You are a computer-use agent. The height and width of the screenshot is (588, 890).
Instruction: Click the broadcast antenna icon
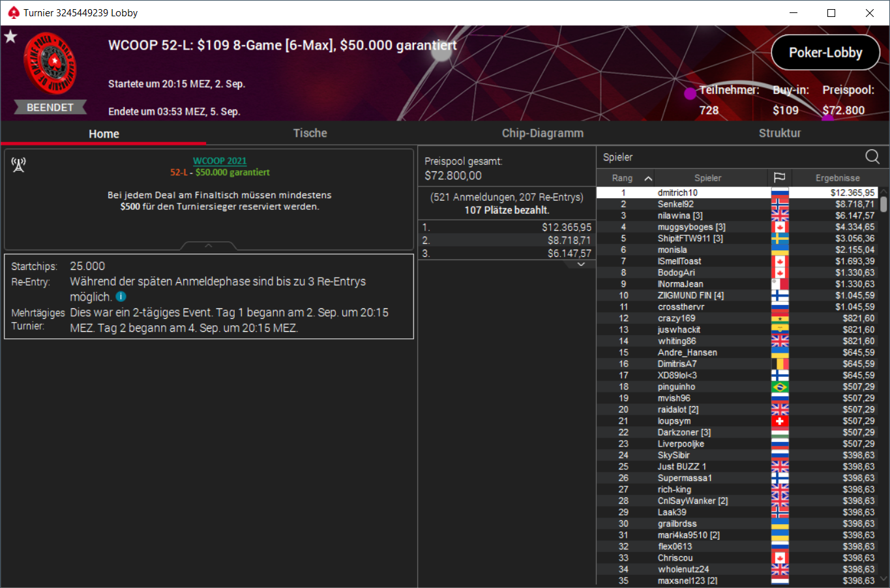(x=18, y=165)
